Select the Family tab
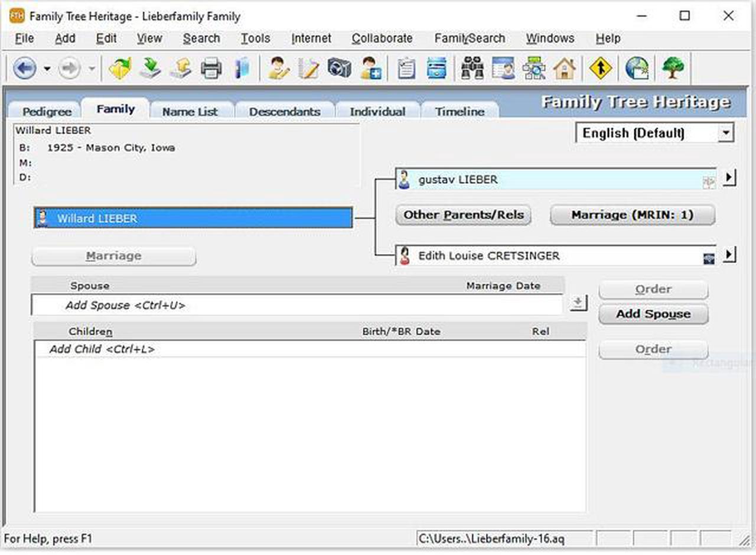 [116, 109]
